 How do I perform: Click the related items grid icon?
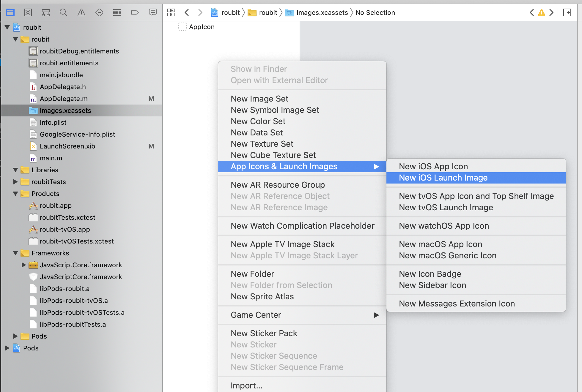[171, 12]
